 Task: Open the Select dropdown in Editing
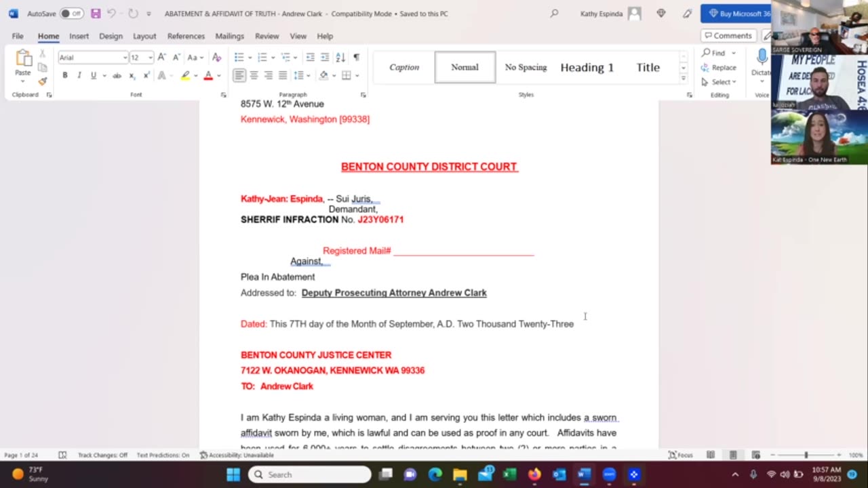tap(719, 82)
